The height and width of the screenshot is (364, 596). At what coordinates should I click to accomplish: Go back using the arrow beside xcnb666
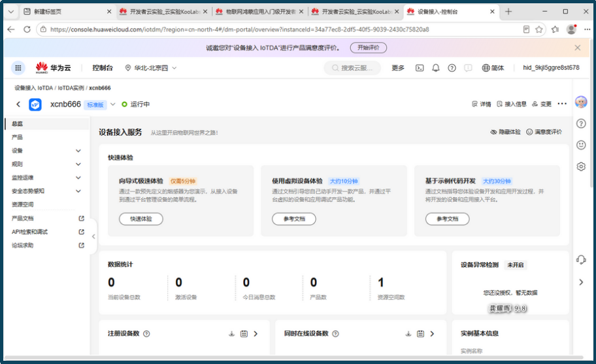(18, 104)
